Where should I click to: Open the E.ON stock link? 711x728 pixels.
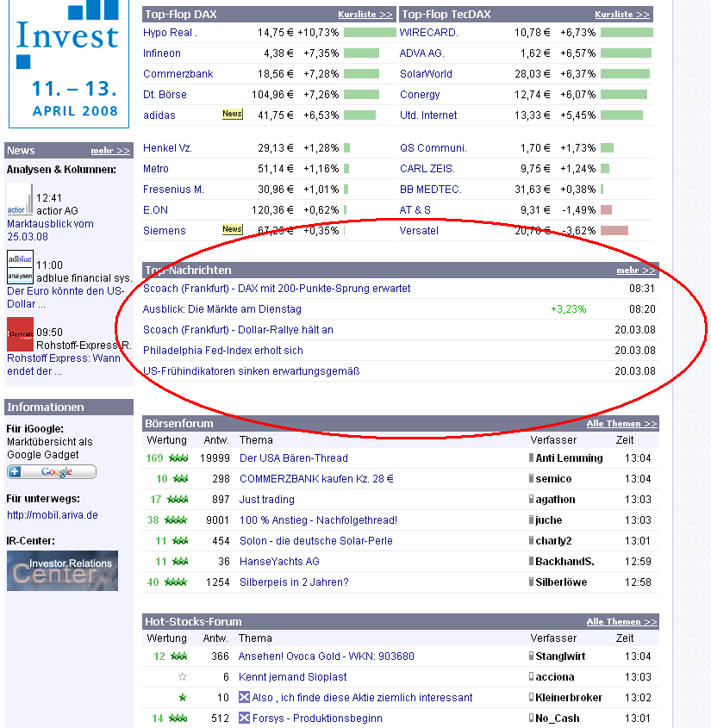click(155, 210)
